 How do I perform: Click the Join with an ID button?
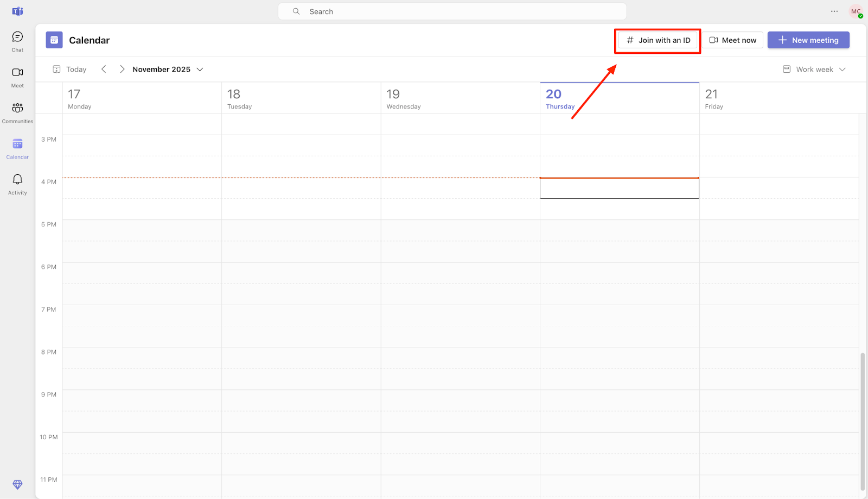coord(658,40)
